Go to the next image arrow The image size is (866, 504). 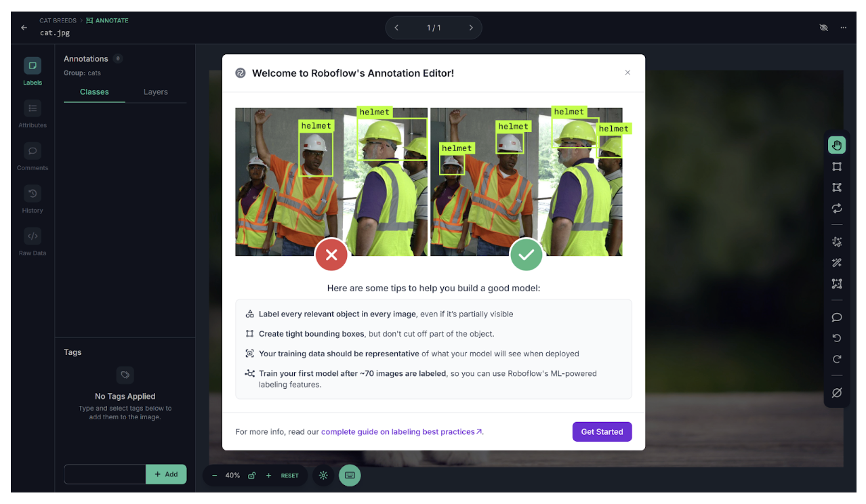(x=471, y=28)
